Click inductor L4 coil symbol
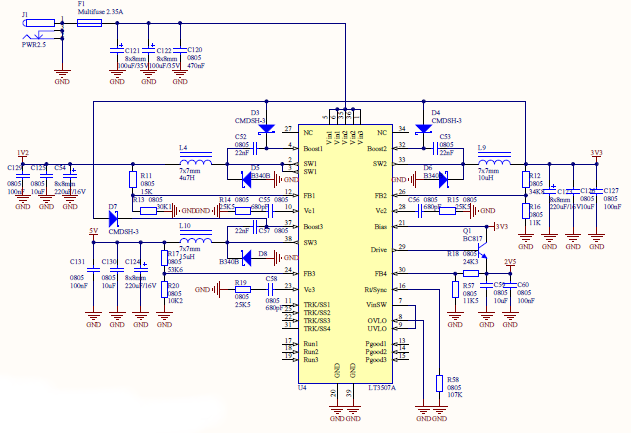Screen dimensions: 631x433 196,160
